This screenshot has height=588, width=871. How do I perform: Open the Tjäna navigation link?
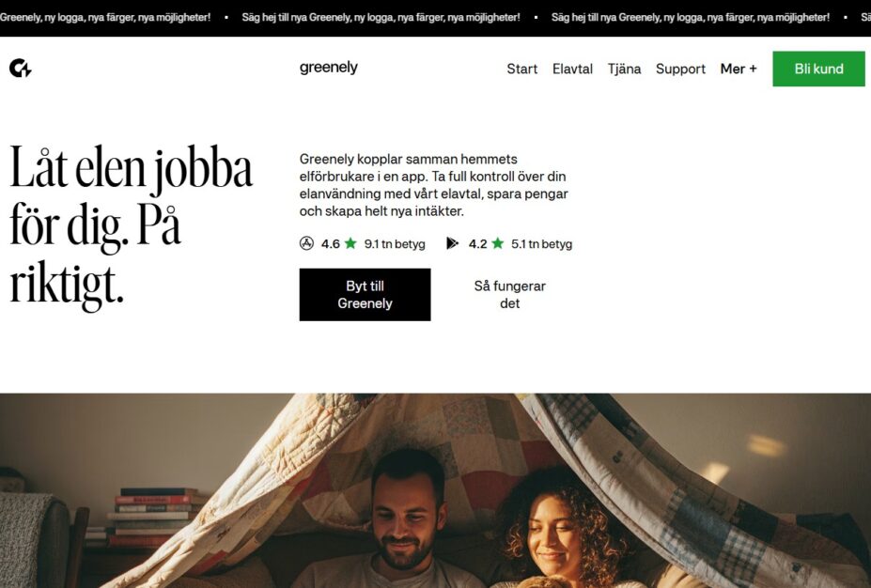(x=625, y=69)
